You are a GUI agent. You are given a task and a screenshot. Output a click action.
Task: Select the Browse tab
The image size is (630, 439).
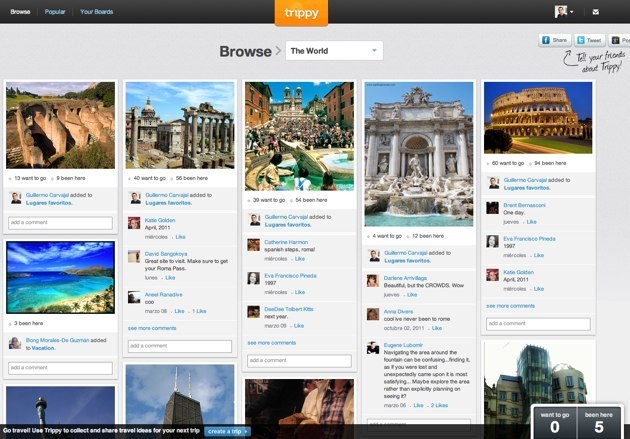(20, 12)
